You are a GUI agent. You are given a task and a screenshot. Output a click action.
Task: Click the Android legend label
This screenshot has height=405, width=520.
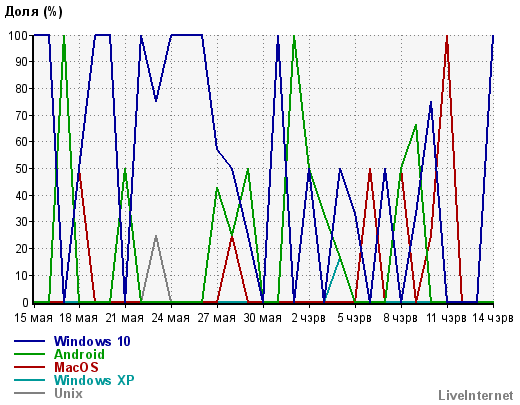(79, 354)
